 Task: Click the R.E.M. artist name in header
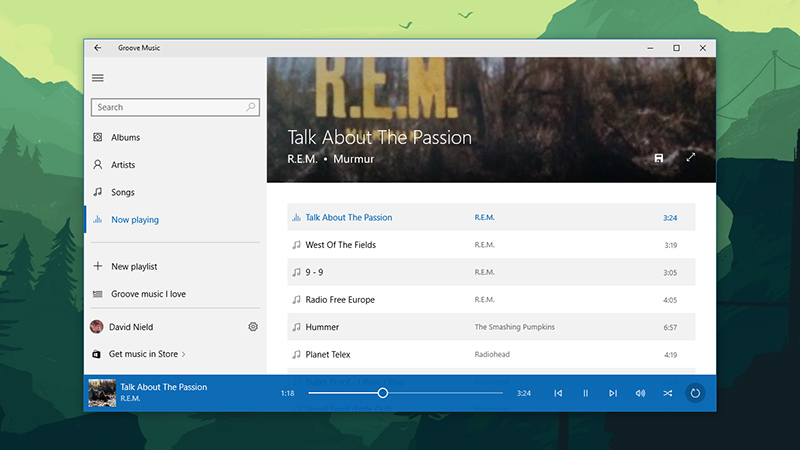tap(302, 159)
